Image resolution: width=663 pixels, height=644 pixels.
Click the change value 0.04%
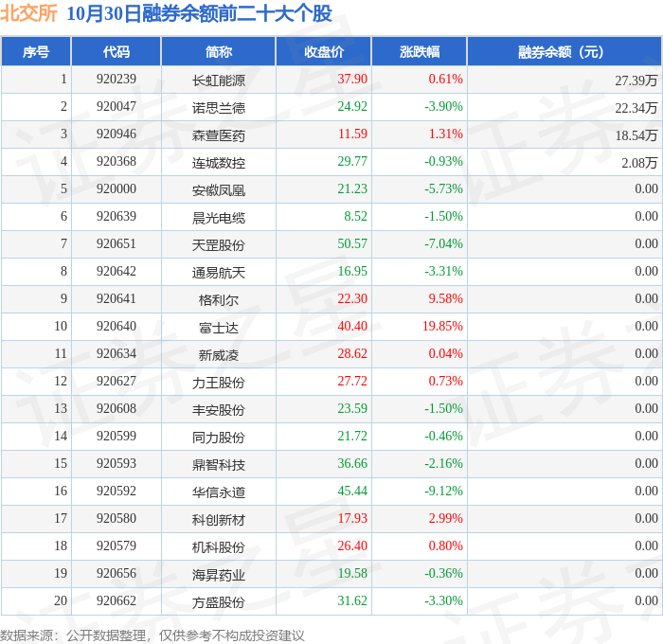446,354
